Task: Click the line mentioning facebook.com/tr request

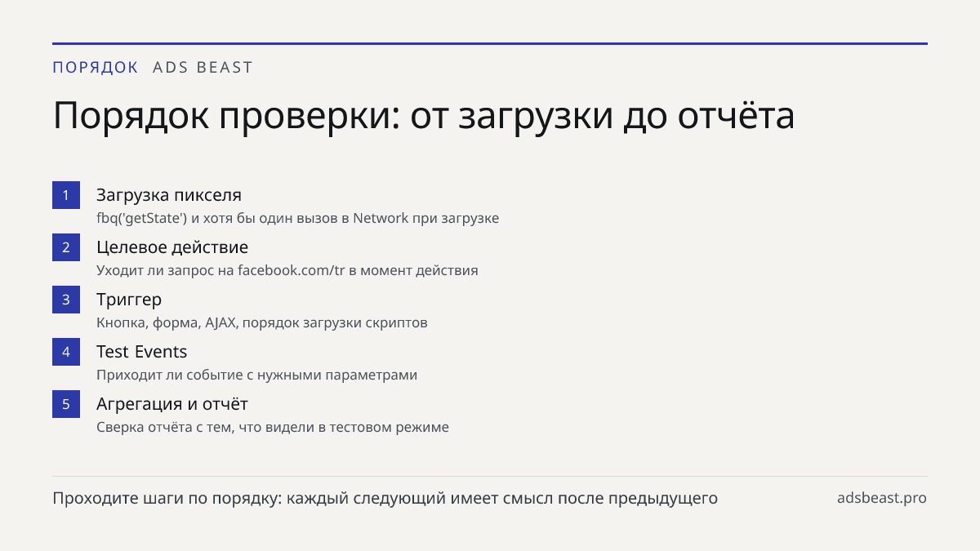Action: 287,271
